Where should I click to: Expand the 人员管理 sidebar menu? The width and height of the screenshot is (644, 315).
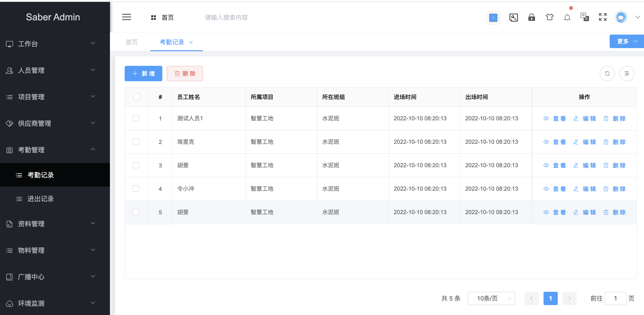pos(55,70)
